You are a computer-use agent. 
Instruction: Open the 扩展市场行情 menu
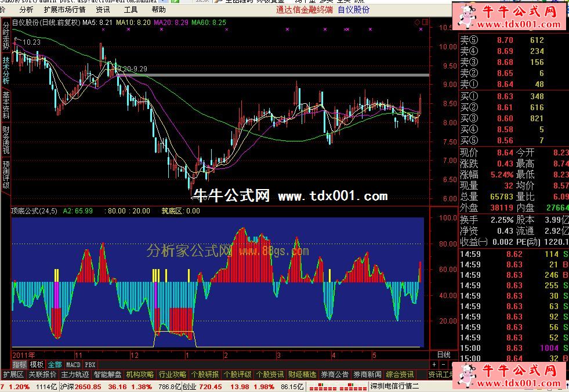click(64, 10)
